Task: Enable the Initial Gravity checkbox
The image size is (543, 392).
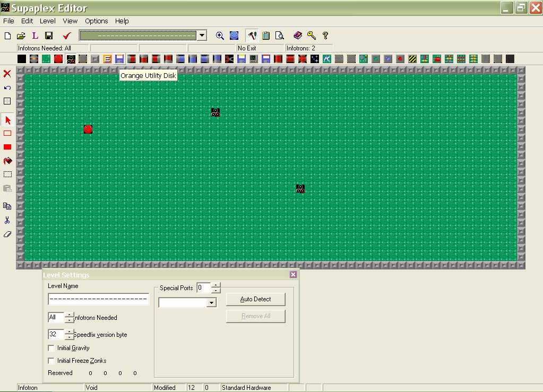Action: click(x=51, y=348)
